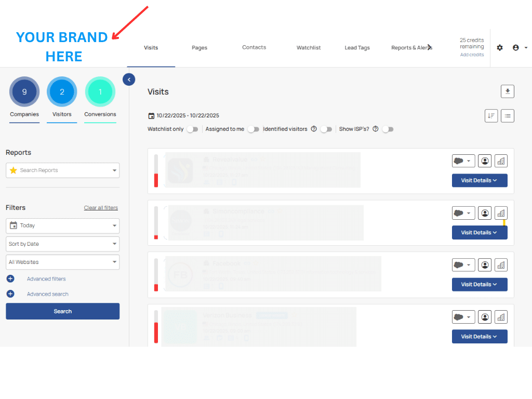Switch layout using the list view icon
Viewport: 532px width, 399px height.
(508, 115)
